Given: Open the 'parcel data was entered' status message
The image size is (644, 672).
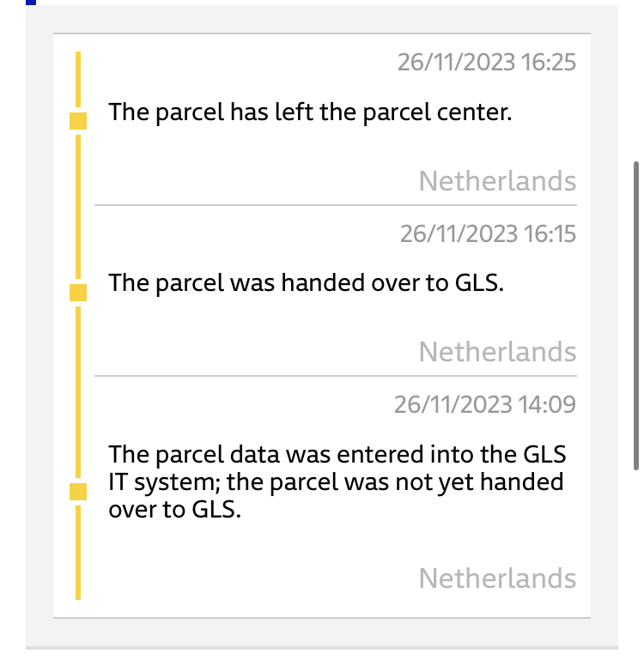Looking at the screenshot, I should (x=336, y=481).
